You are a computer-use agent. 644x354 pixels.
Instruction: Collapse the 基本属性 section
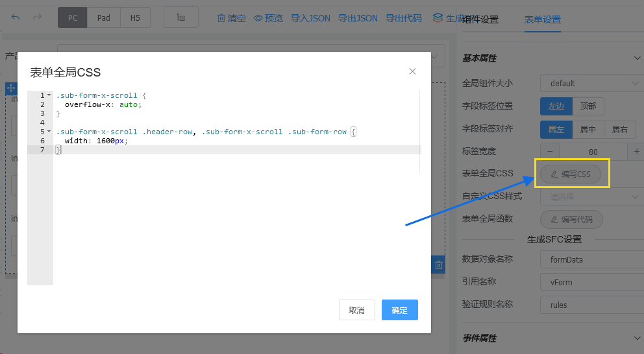(x=637, y=58)
